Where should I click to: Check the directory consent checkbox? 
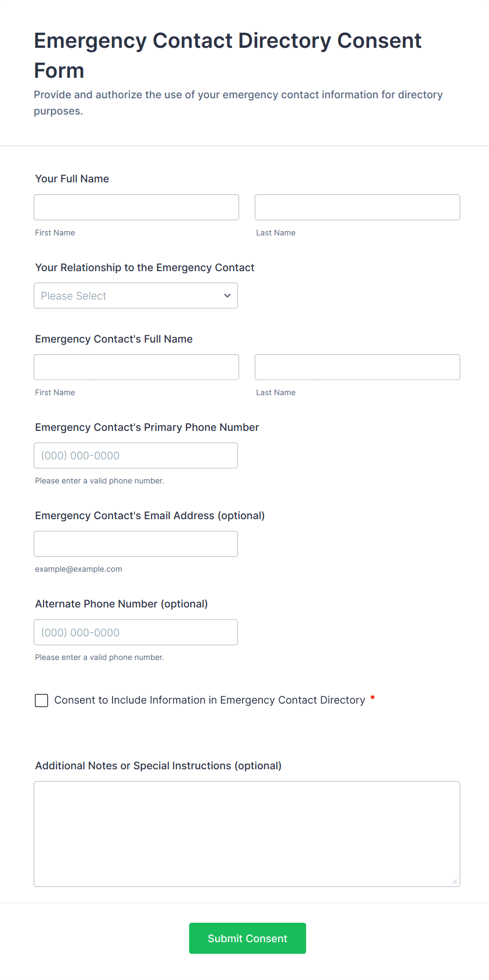click(x=42, y=700)
